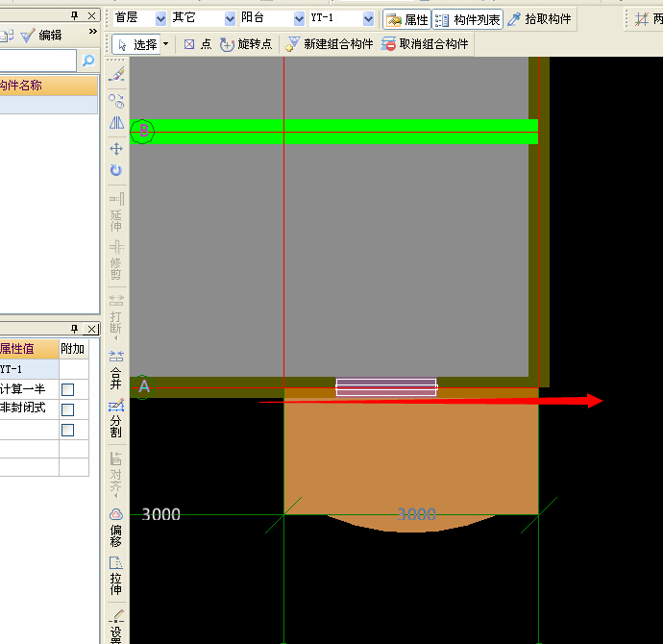Click the component search input field
Screen dimensions: 663x644
tap(38, 61)
